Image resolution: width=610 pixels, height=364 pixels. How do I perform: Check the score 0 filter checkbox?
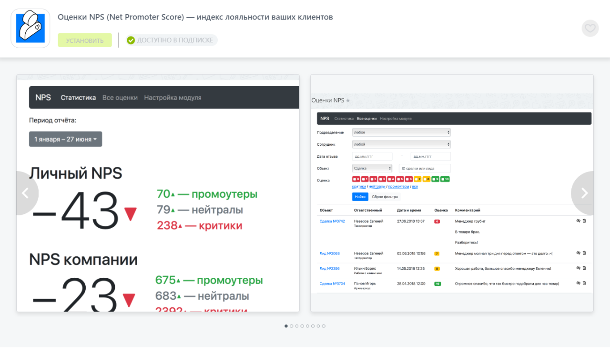click(355, 179)
